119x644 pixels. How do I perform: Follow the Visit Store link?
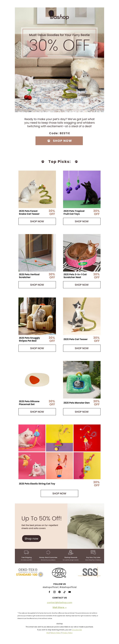59,608
